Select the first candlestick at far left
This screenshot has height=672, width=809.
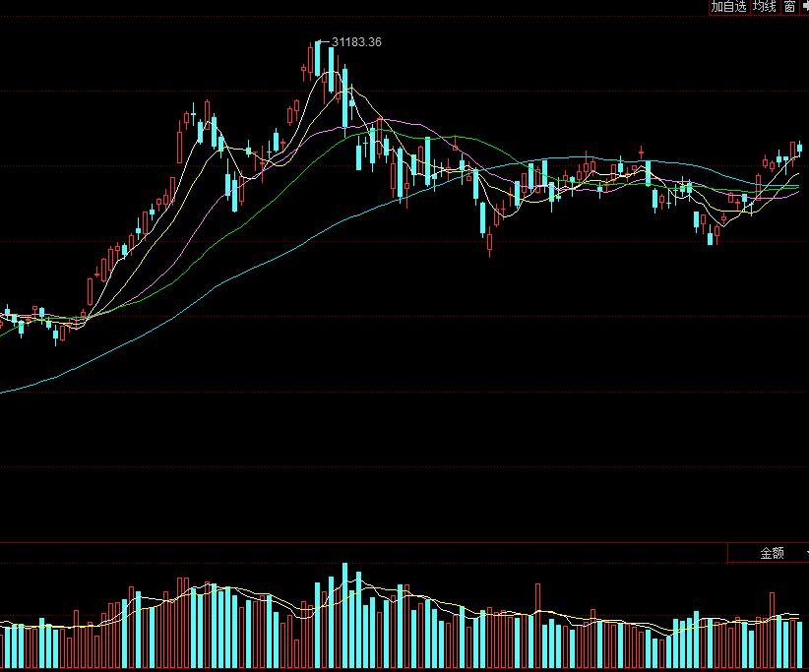pyautogui.click(x=4, y=315)
